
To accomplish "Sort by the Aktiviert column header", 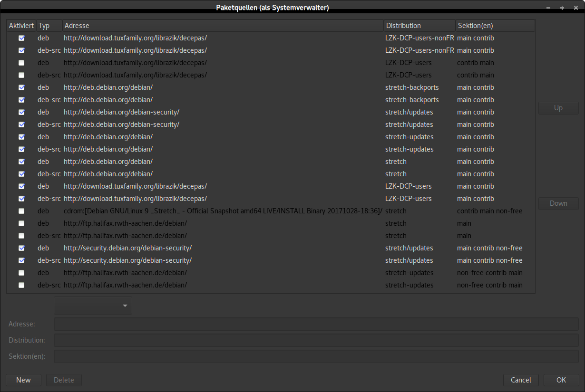I will (21, 26).
